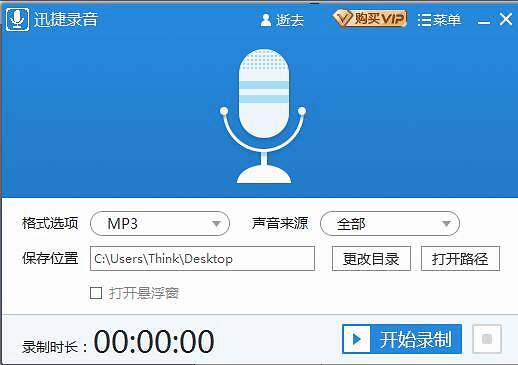Click the user avatar icon beside 逝去
The image size is (518, 365).
266,20
